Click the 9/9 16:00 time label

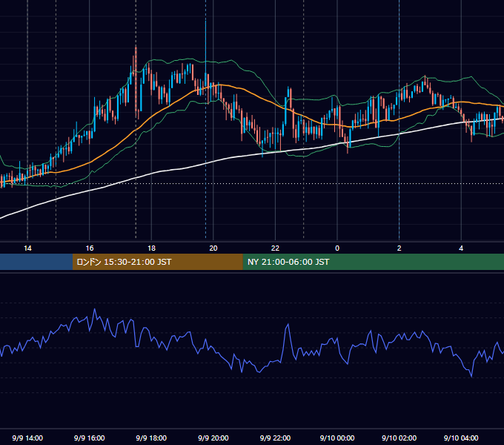(90, 438)
